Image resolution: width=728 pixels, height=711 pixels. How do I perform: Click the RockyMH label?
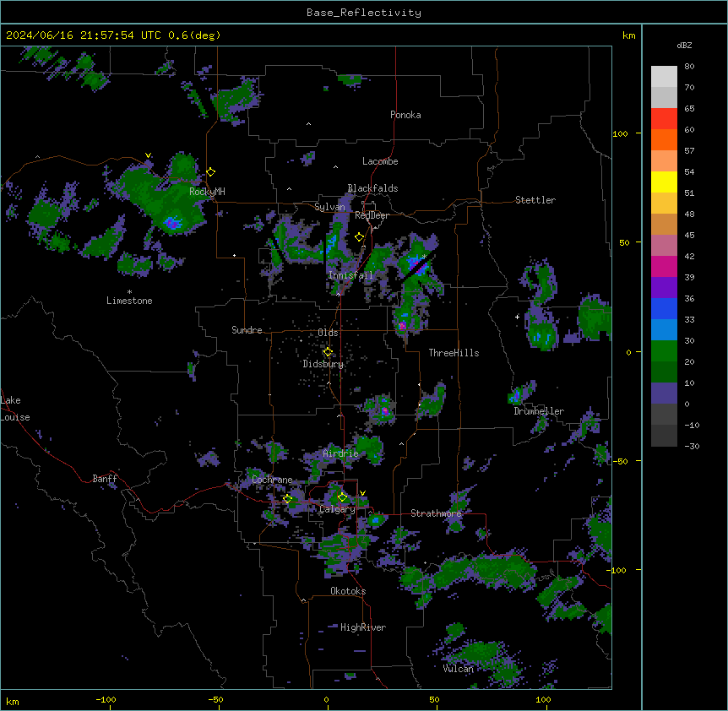(207, 192)
